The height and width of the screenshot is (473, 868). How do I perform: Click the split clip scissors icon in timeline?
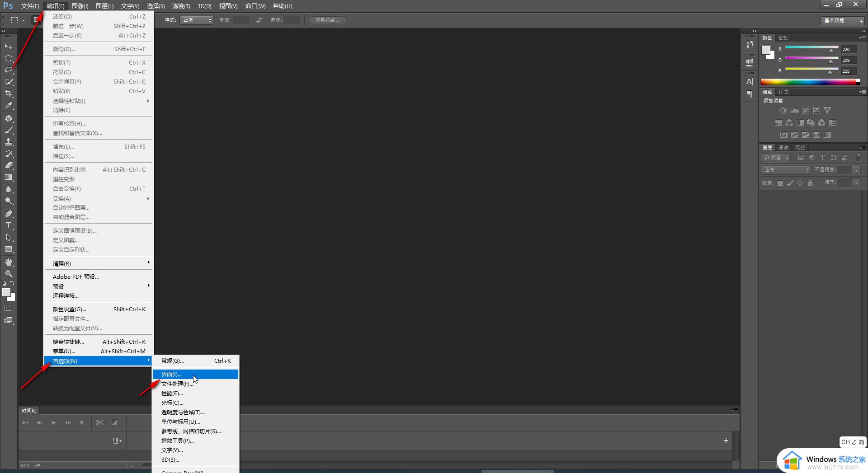pos(99,422)
